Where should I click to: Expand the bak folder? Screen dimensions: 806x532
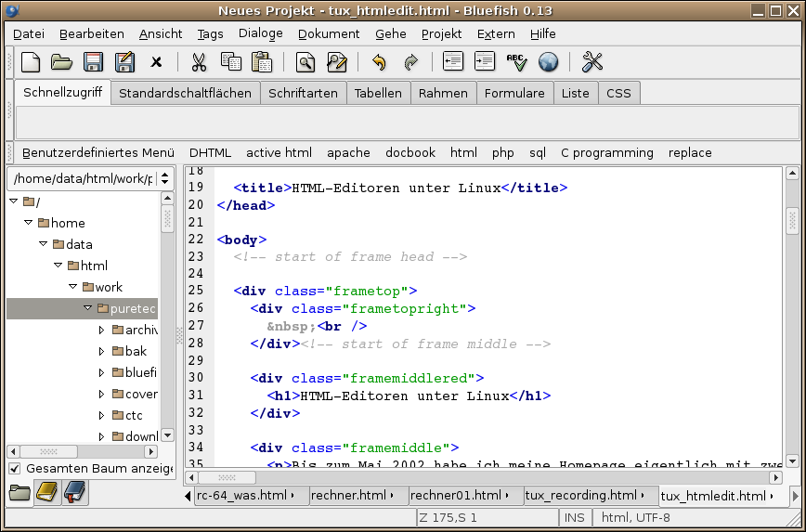coord(102,351)
